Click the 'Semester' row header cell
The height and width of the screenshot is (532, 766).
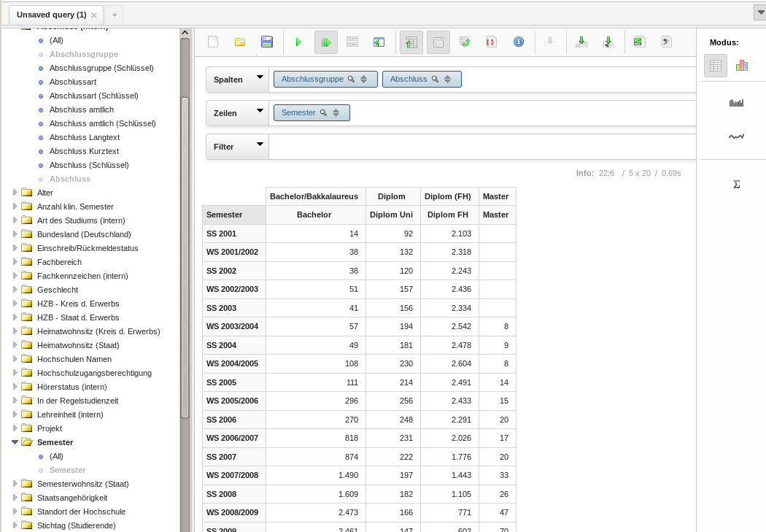[234, 215]
